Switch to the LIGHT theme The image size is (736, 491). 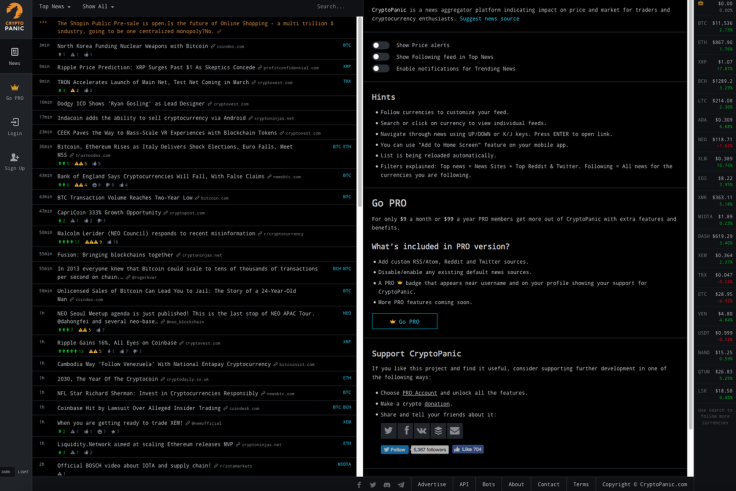(x=23, y=472)
